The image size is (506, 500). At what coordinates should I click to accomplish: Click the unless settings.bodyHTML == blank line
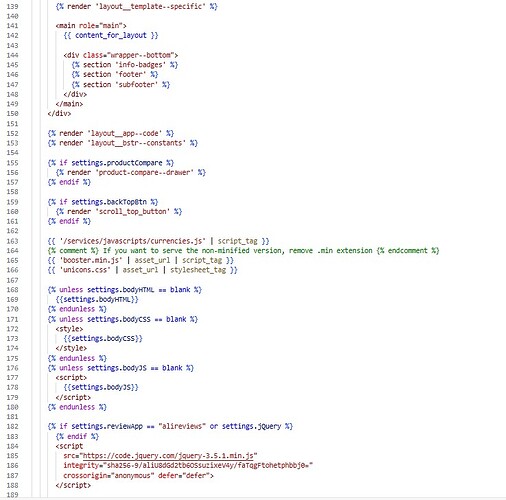click(125, 290)
